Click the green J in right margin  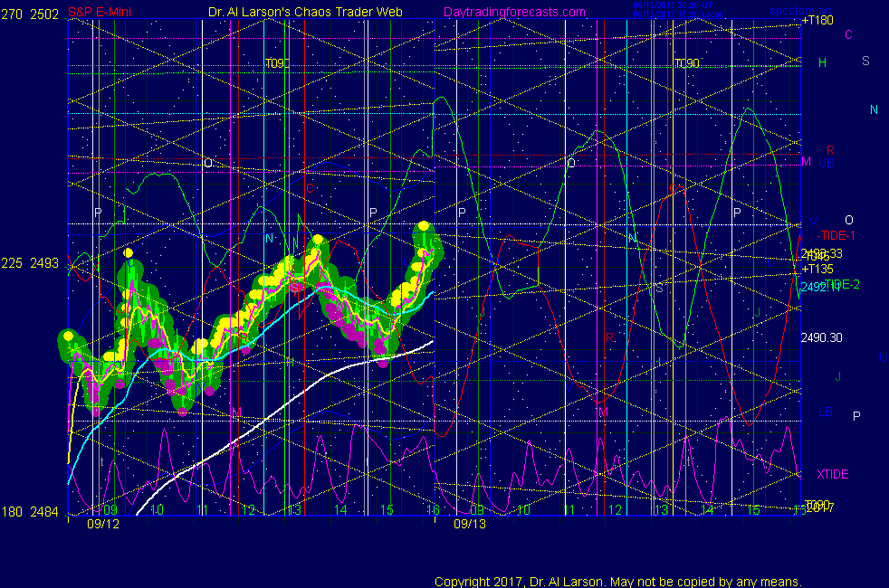click(838, 376)
